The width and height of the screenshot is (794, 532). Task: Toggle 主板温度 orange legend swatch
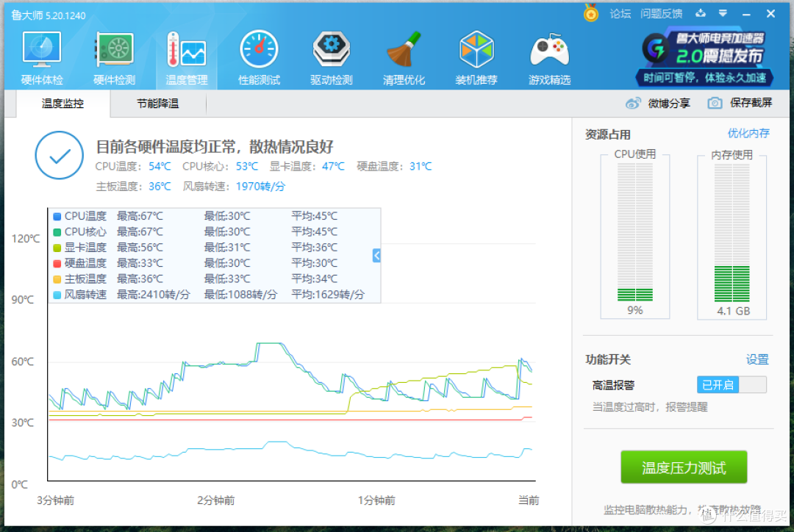click(x=57, y=279)
